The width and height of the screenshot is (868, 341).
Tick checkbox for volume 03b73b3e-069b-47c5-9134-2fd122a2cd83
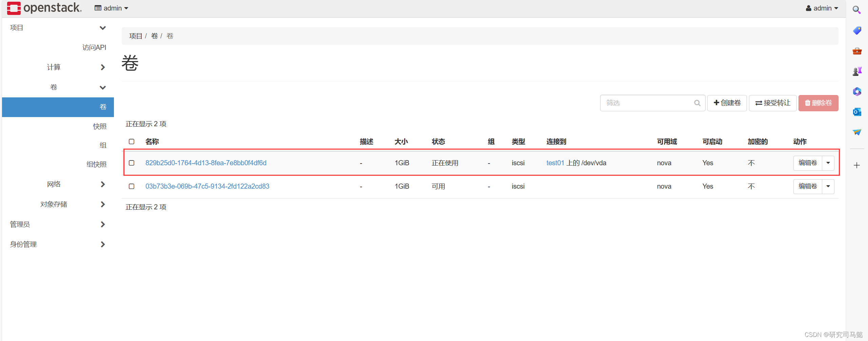click(x=132, y=186)
